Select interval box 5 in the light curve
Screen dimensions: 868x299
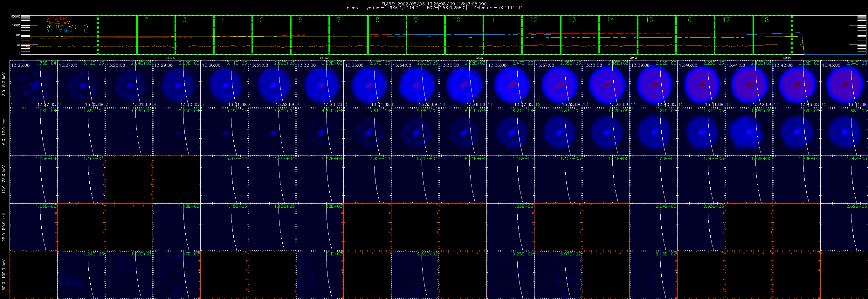(272, 35)
